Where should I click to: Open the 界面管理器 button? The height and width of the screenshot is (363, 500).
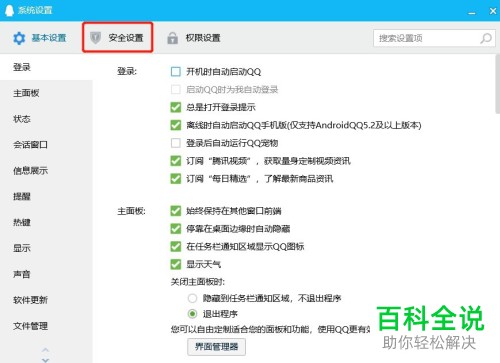pyautogui.click(x=217, y=347)
